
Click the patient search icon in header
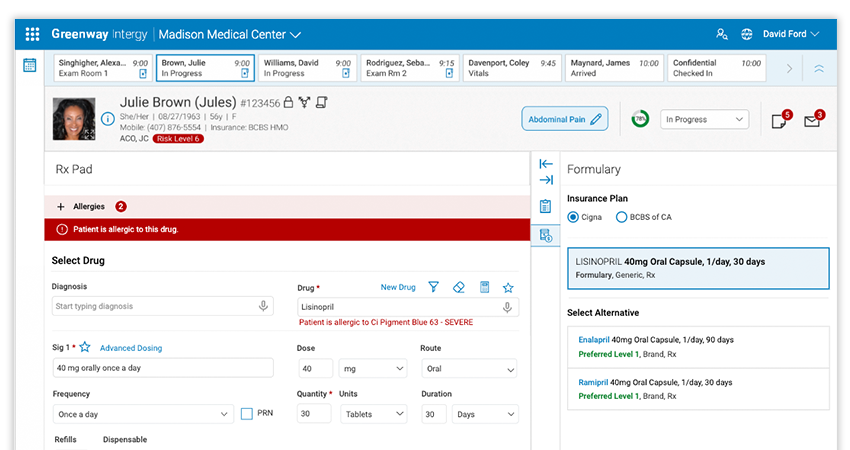tap(721, 34)
